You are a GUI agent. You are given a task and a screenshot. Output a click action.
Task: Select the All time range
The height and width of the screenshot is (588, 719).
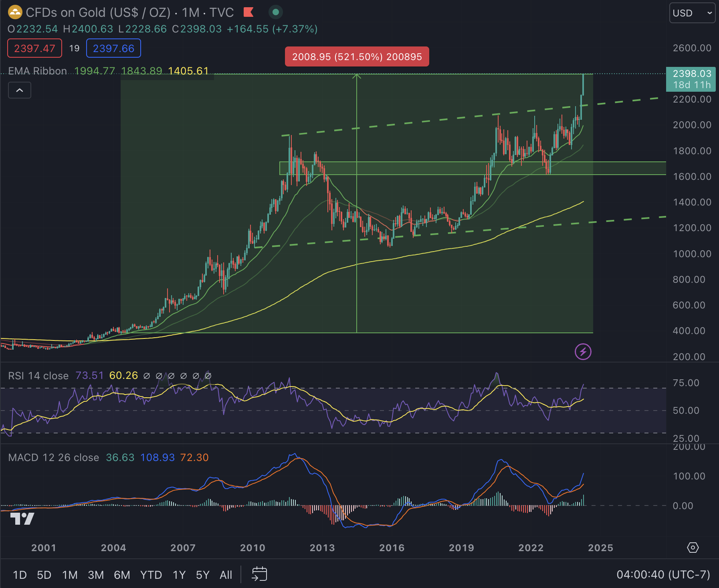226,575
